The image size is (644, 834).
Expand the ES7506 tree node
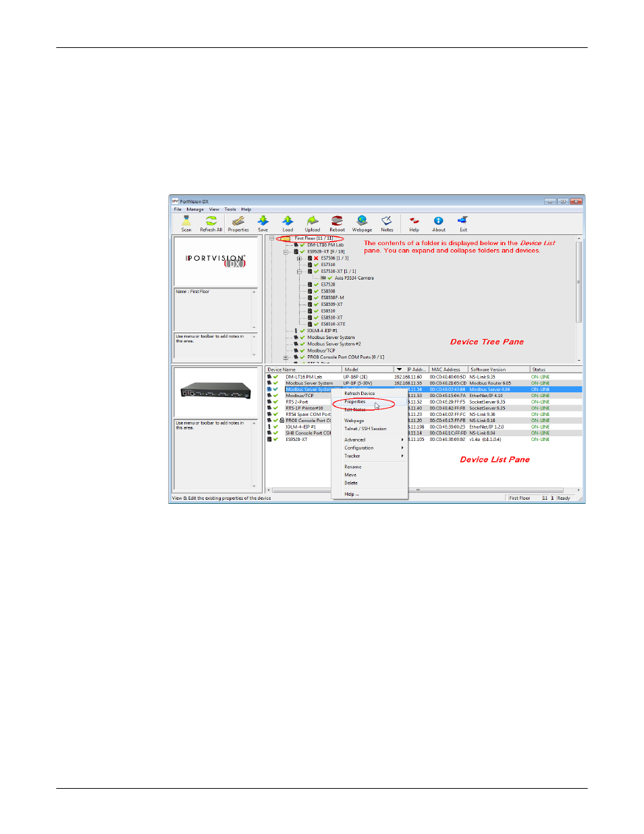click(299, 258)
